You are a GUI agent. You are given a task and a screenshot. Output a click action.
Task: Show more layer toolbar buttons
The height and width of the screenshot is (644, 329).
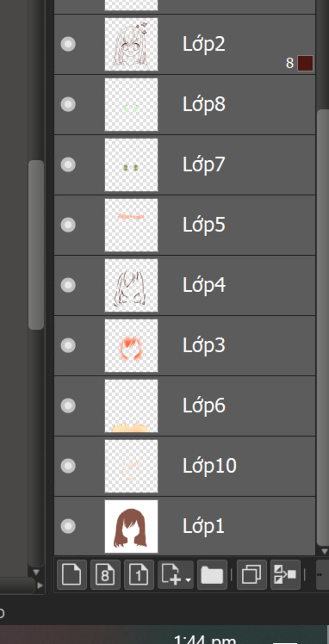322,575
